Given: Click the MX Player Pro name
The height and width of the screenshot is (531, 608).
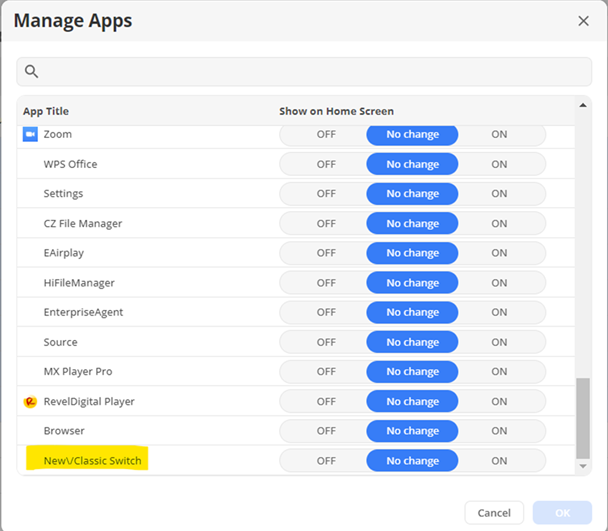Looking at the screenshot, I should tap(78, 372).
